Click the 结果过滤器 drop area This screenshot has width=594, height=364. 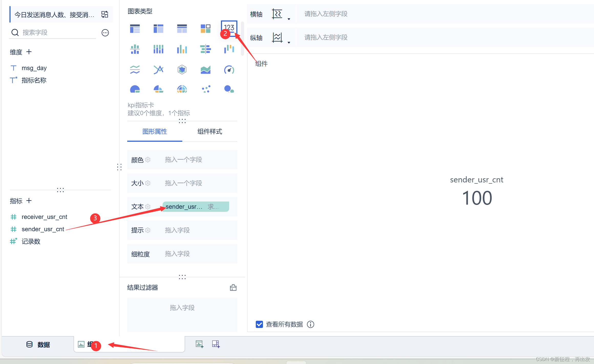point(182,315)
